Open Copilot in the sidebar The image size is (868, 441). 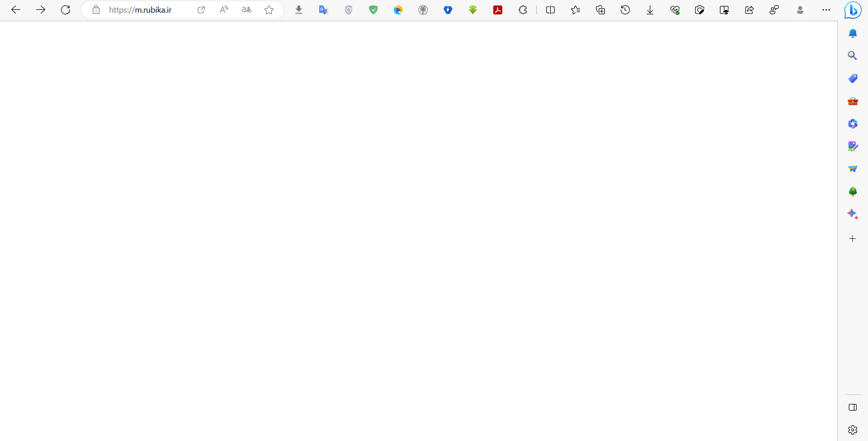pos(853,9)
